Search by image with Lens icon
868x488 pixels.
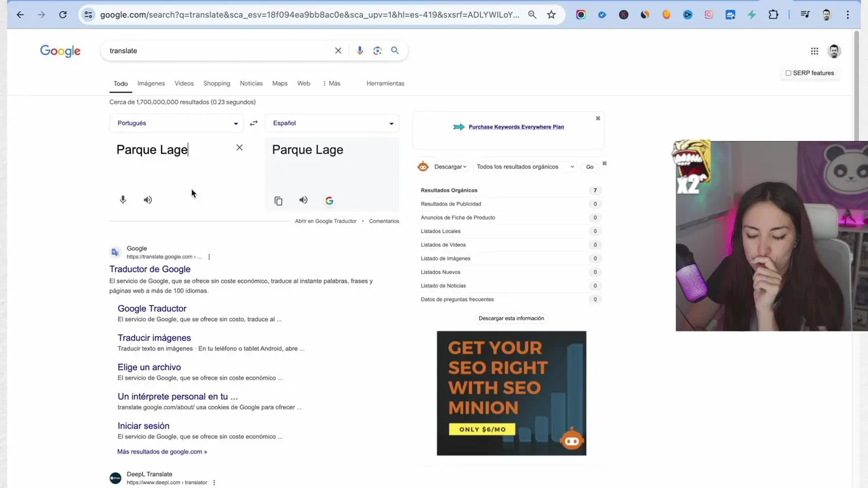tap(377, 50)
